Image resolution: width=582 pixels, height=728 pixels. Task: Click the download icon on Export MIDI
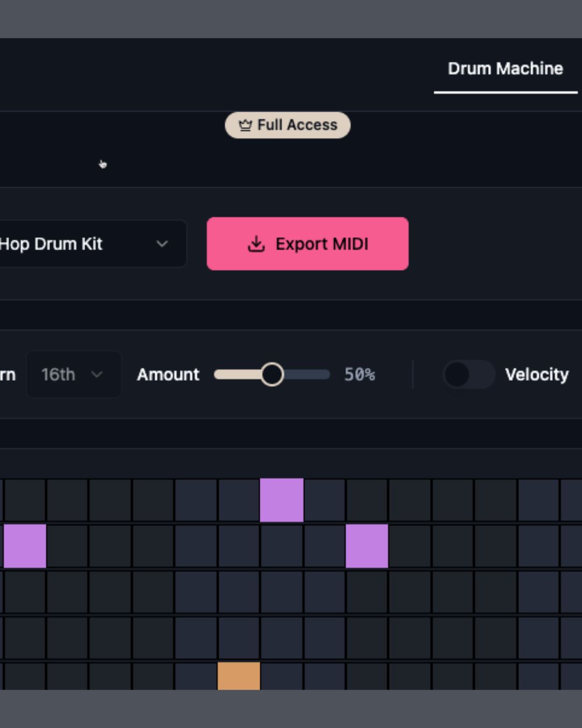(257, 244)
